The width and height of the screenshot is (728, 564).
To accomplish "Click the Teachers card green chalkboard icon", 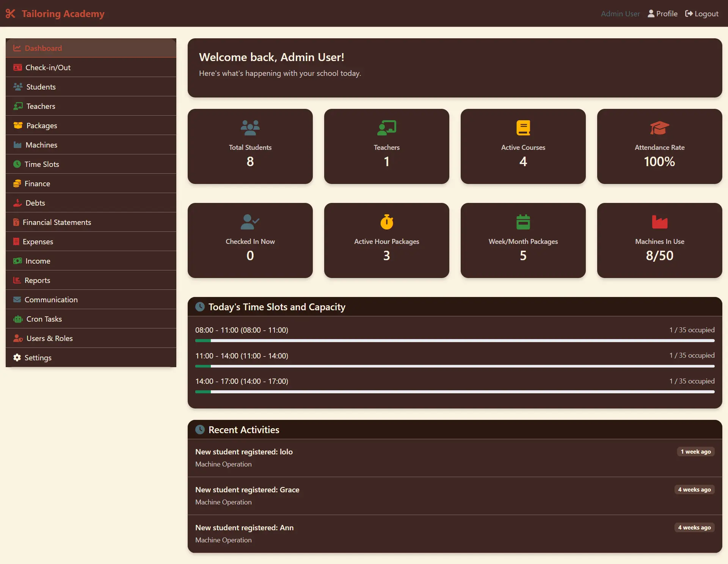I will tap(387, 128).
